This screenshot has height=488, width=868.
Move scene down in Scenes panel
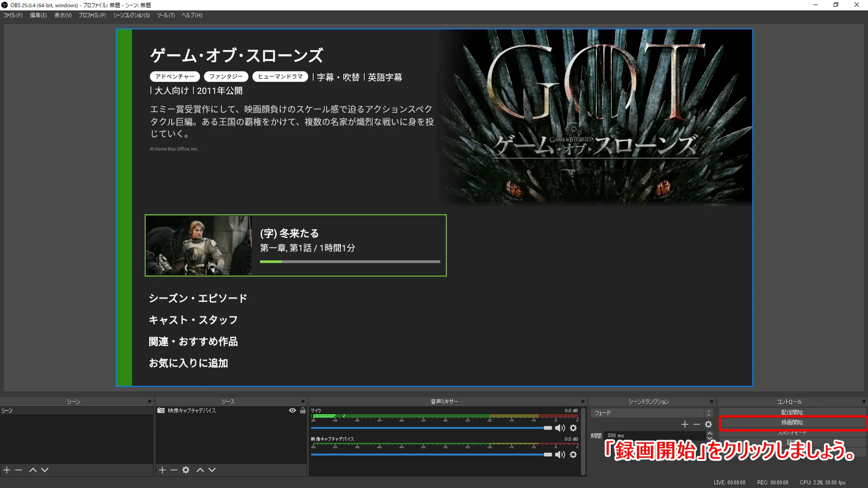(x=45, y=470)
